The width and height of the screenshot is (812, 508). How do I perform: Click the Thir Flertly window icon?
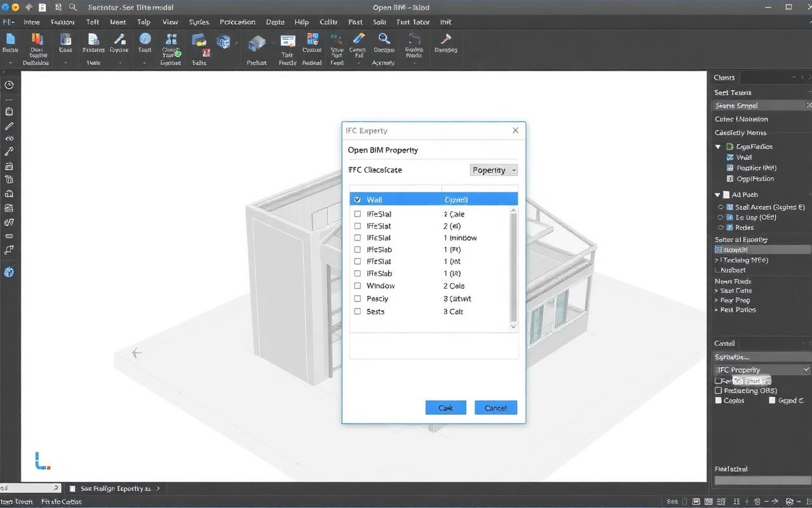pos(288,42)
